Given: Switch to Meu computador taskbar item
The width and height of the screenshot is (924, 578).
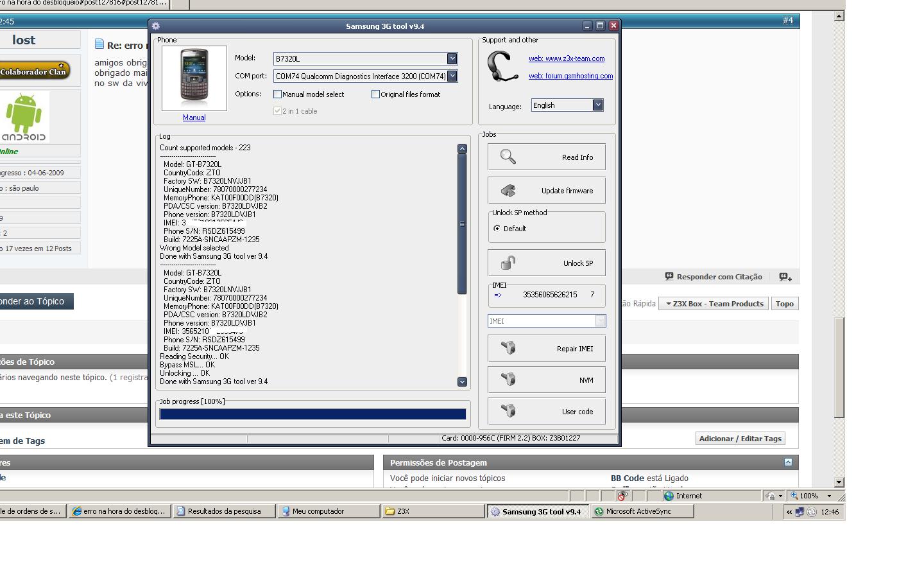Looking at the screenshot, I should [330, 511].
